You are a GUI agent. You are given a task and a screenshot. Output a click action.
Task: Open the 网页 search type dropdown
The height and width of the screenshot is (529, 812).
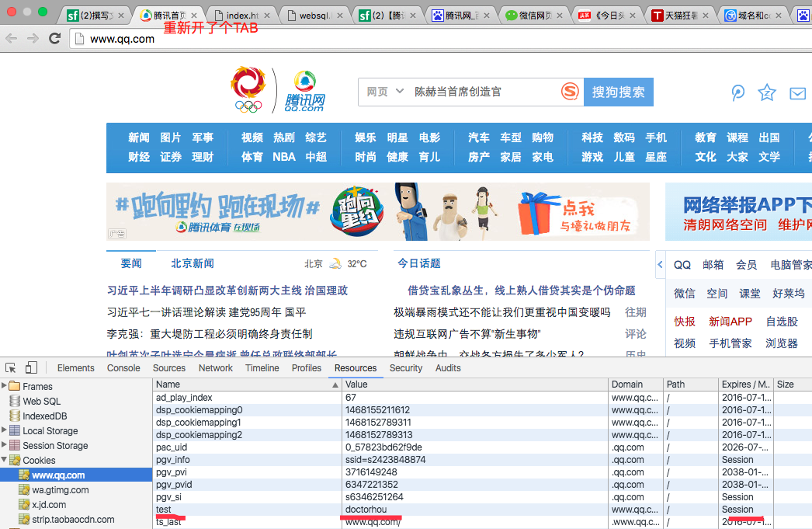tap(385, 92)
